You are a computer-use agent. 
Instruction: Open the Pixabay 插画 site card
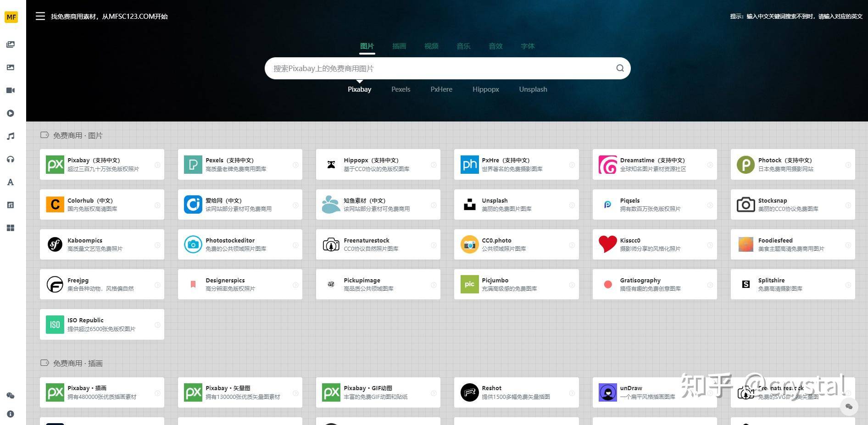tap(102, 392)
